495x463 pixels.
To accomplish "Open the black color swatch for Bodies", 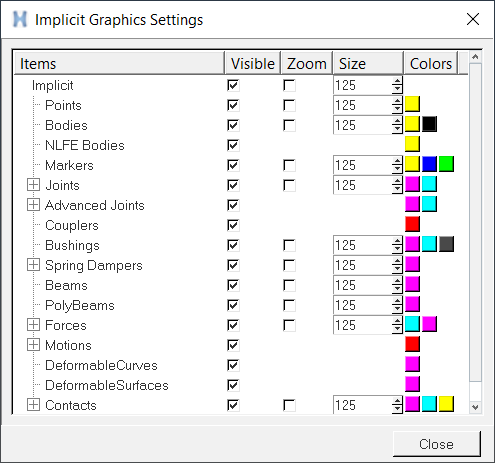I will (x=429, y=124).
